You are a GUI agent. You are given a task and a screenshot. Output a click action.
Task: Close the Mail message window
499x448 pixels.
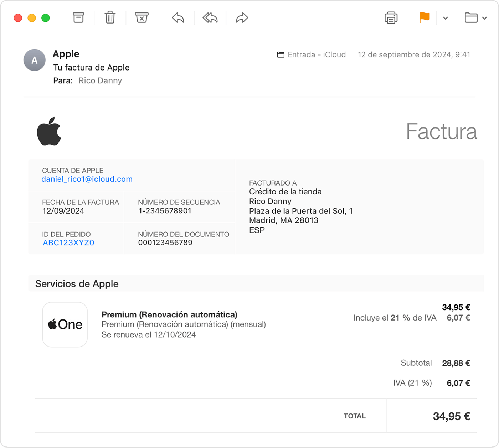pyautogui.click(x=18, y=18)
